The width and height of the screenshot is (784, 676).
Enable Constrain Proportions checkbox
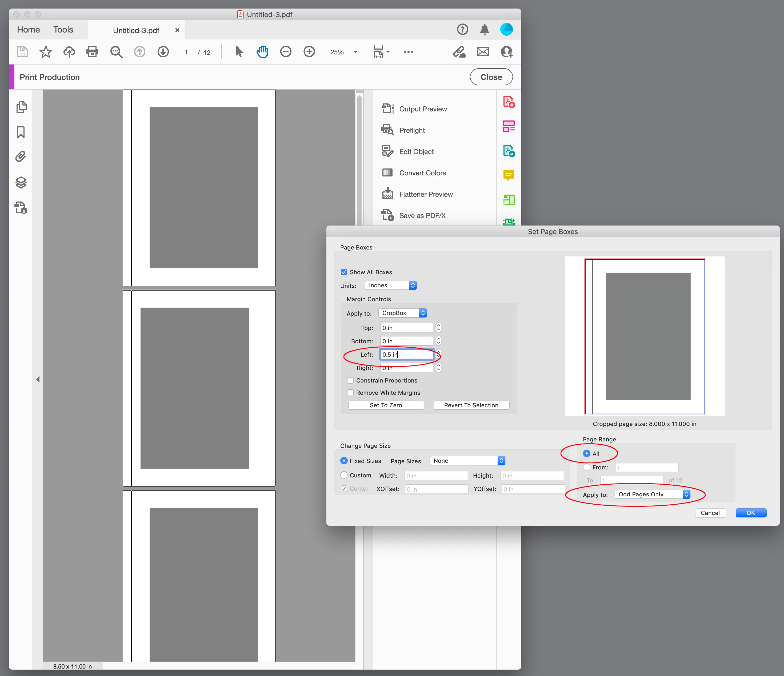350,380
